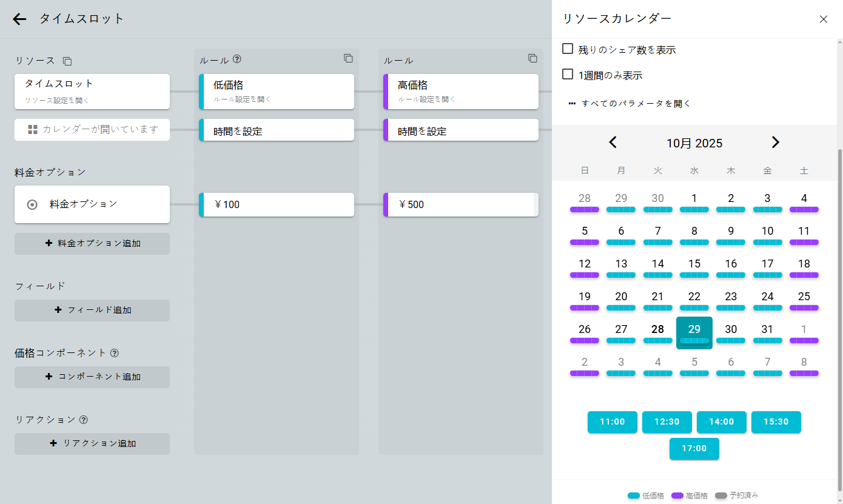The height and width of the screenshot is (504, 843).
Task: Click the 予約済み gray legend swatch
Action: [x=721, y=496]
